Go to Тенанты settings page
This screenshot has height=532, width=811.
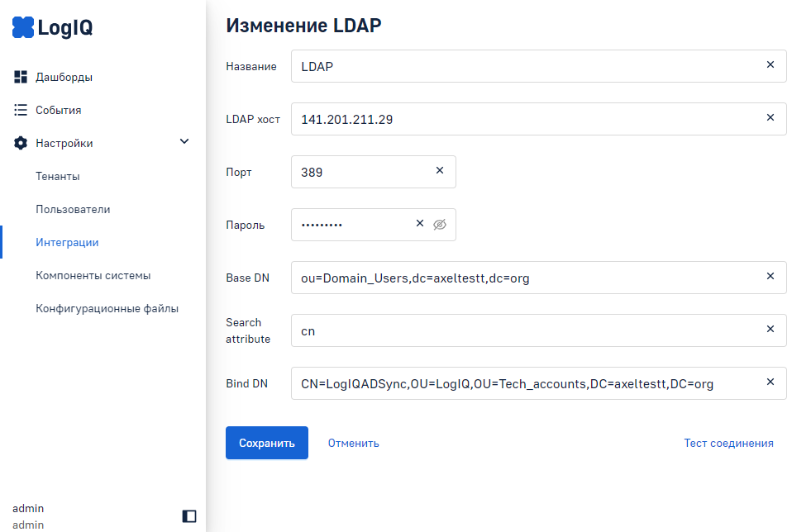click(x=58, y=176)
